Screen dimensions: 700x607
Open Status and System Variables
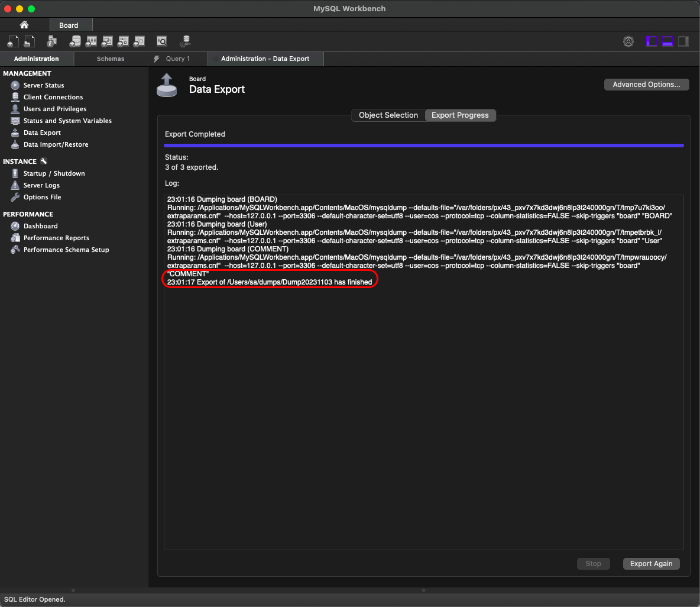tap(67, 121)
